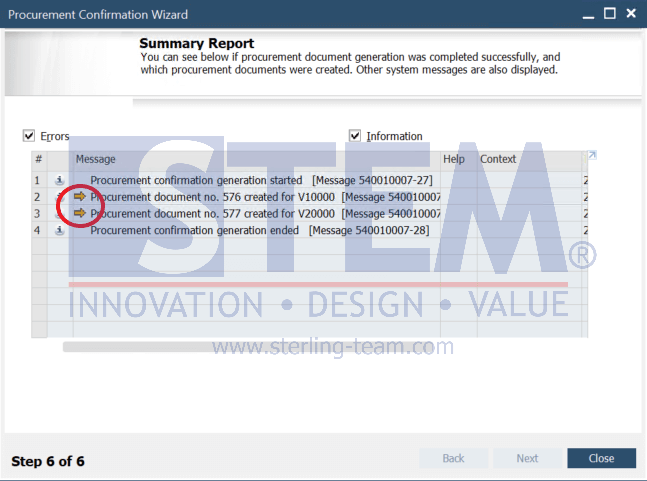Viewport: 647px width, 481px height.
Task: Click the info icon in row 4
Action: 59,230
